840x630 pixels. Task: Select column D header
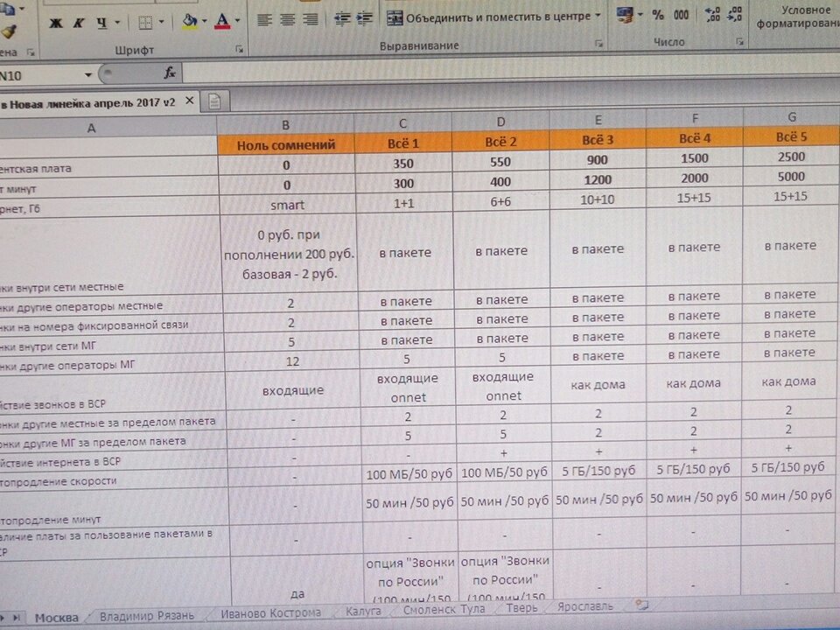coord(500,122)
